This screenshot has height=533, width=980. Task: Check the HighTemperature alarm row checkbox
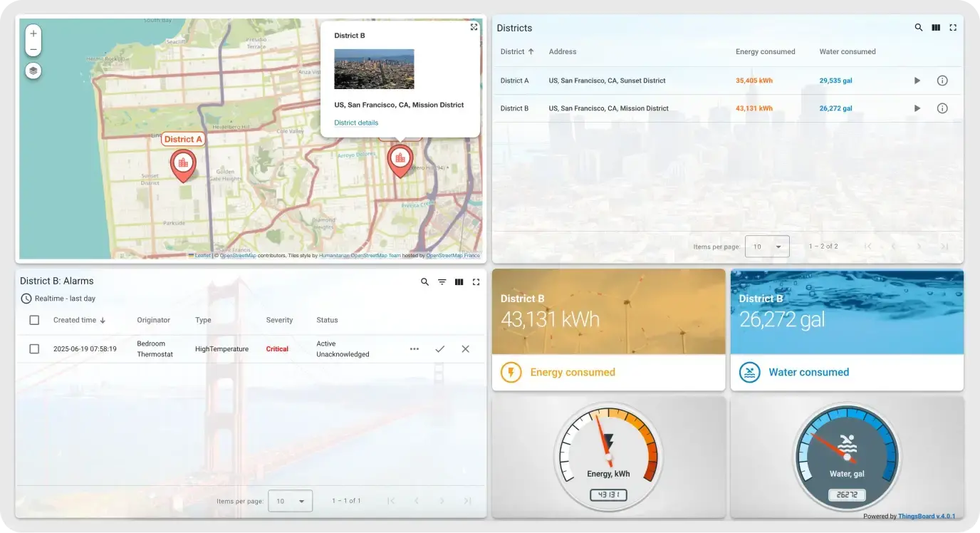[x=34, y=349]
